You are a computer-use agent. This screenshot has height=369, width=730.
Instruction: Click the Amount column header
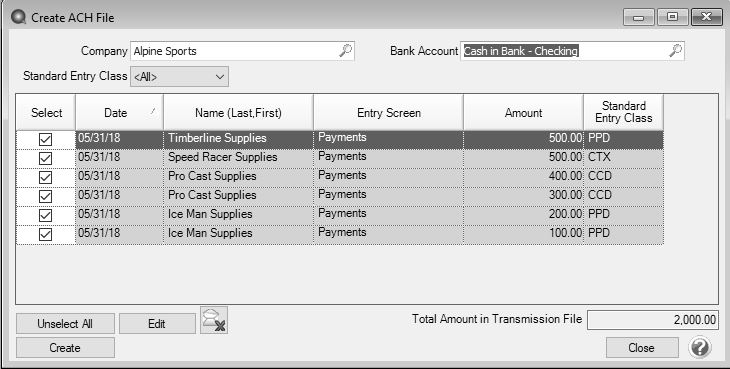523,113
